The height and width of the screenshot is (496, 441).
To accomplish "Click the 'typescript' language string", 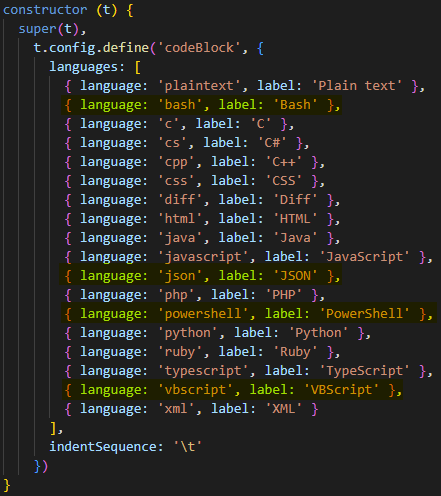I will pos(203,371).
